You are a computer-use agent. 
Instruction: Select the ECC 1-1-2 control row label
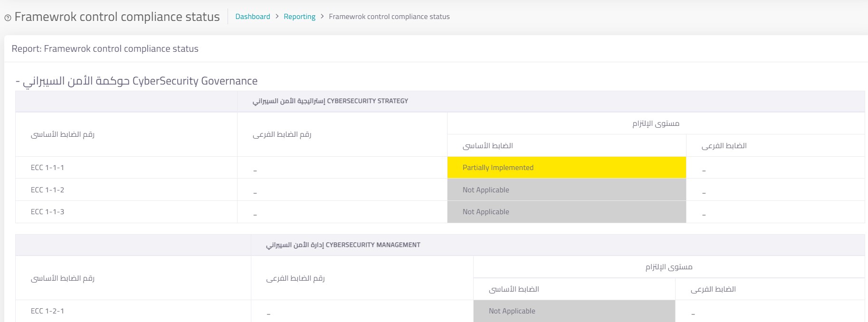coord(48,190)
